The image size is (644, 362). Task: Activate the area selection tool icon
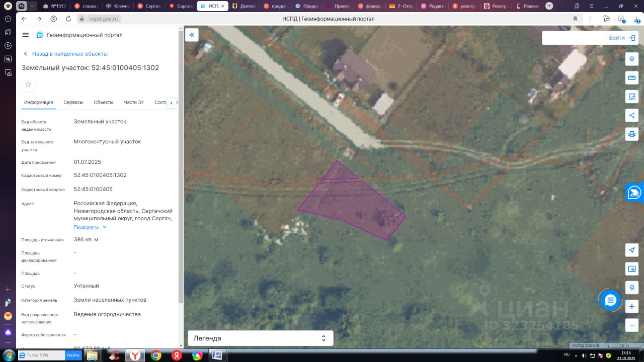pyautogui.click(x=632, y=96)
